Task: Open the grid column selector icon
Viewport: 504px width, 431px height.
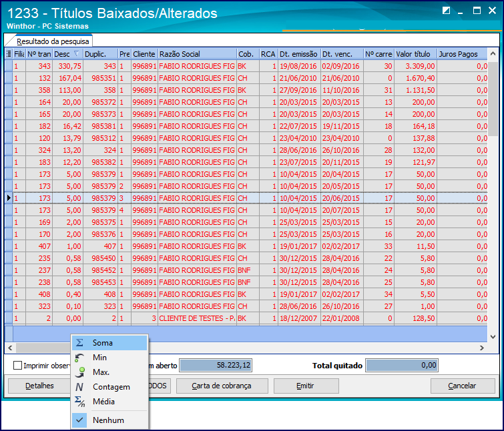Action: (9, 54)
